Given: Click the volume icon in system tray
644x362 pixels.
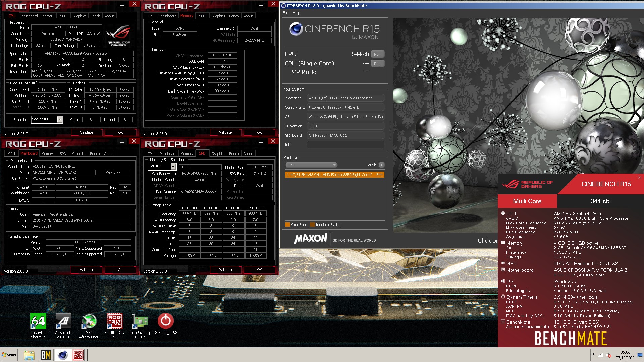Looking at the screenshot, I should tap(608, 355).
